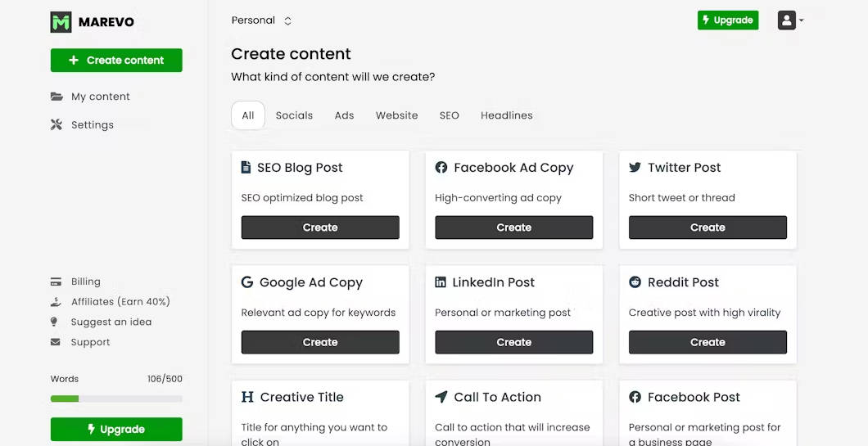Select the Headlines filter tab
Screen dimensions: 868x446
(x=506, y=115)
